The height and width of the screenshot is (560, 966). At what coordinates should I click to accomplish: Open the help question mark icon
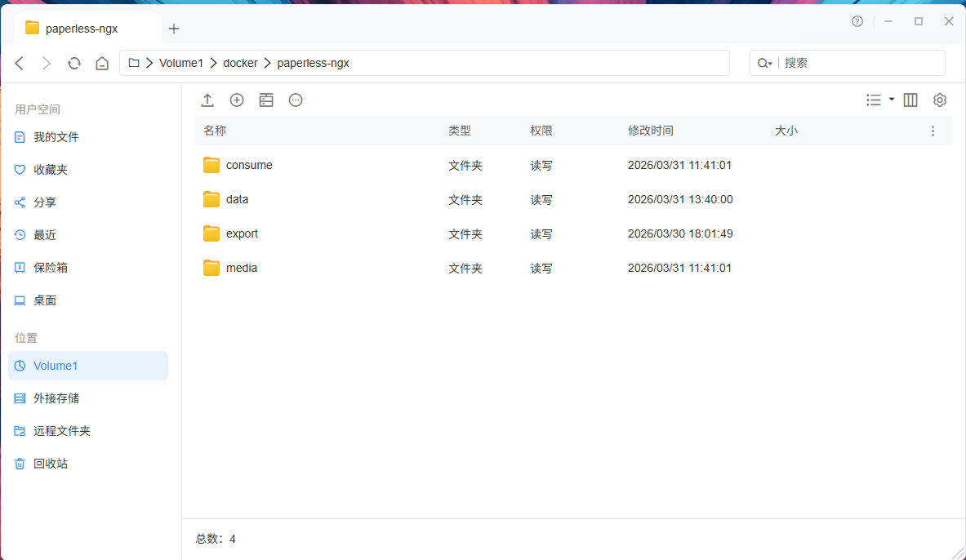click(x=857, y=21)
